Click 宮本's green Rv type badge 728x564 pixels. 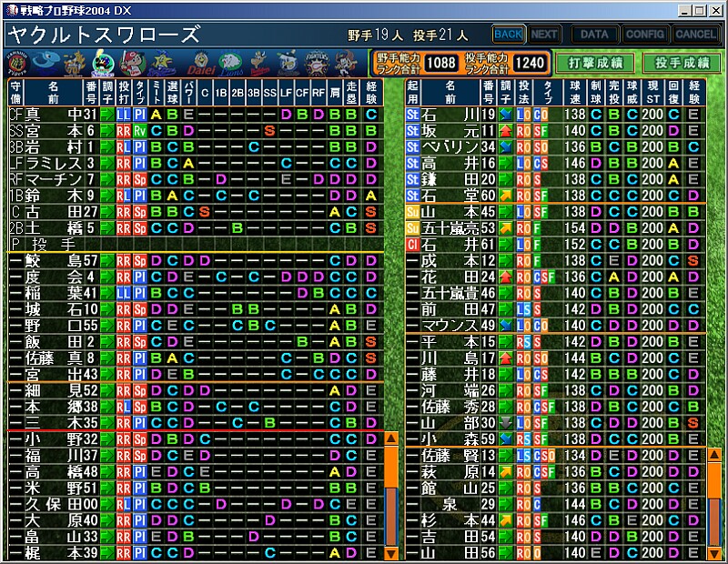pyautogui.click(x=140, y=131)
